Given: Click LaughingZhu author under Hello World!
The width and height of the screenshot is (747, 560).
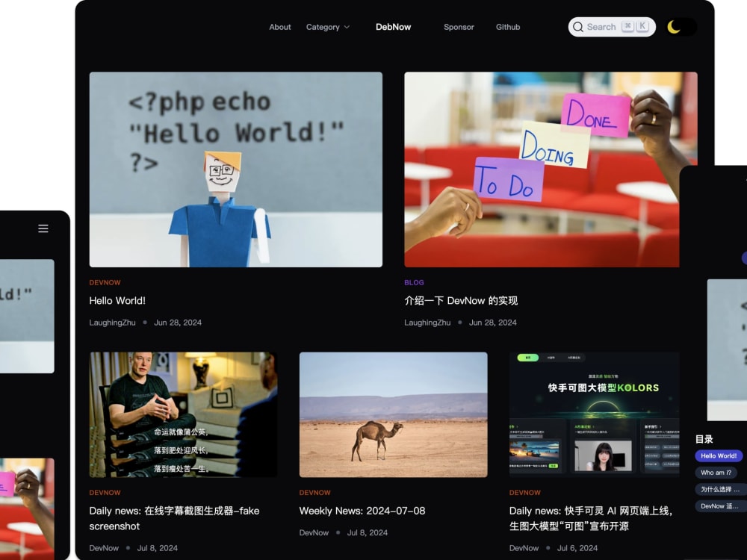Looking at the screenshot, I should pyautogui.click(x=113, y=323).
